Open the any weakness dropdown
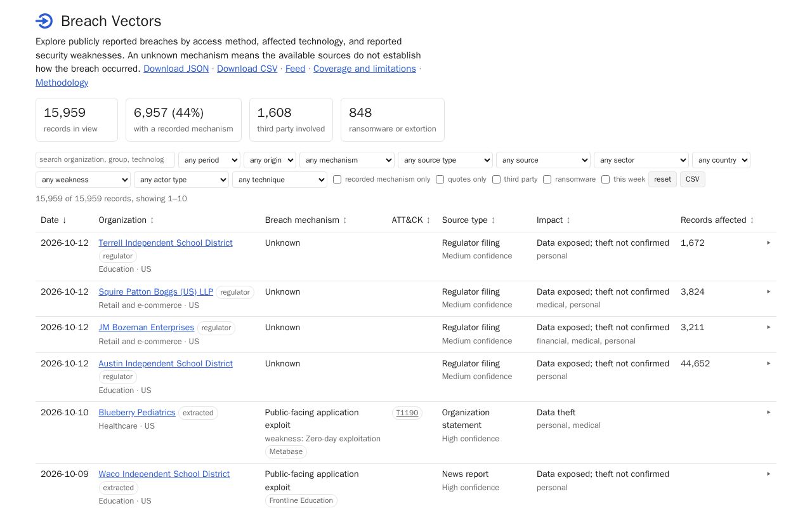The image size is (812, 508). tap(83, 180)
